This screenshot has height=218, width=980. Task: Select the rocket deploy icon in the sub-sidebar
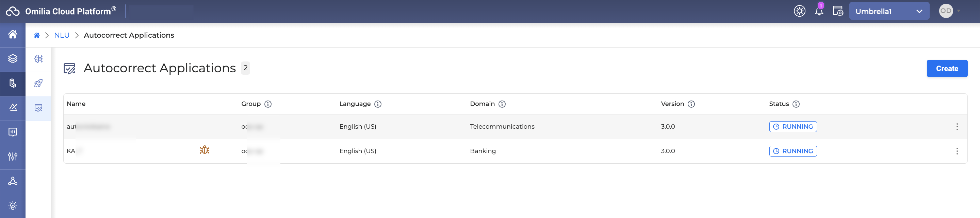[x=38, y=84]
